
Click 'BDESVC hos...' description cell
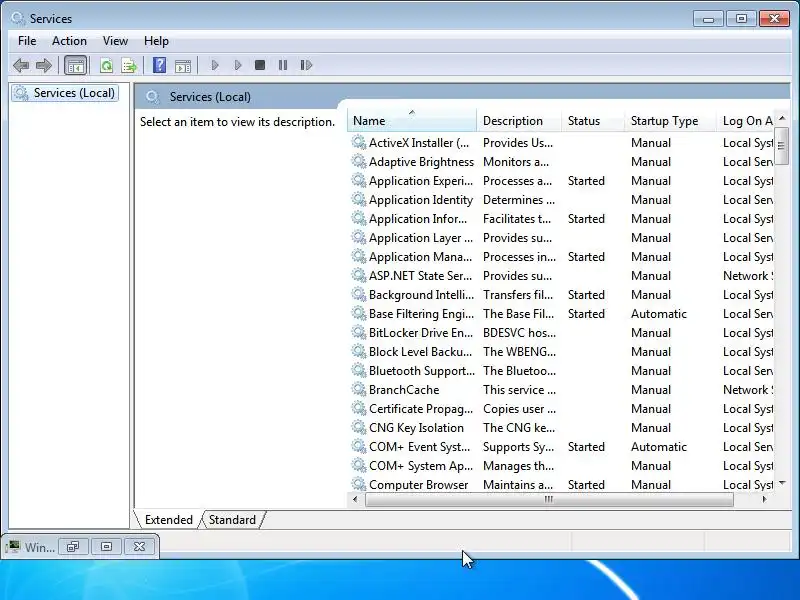pos(519,333)
